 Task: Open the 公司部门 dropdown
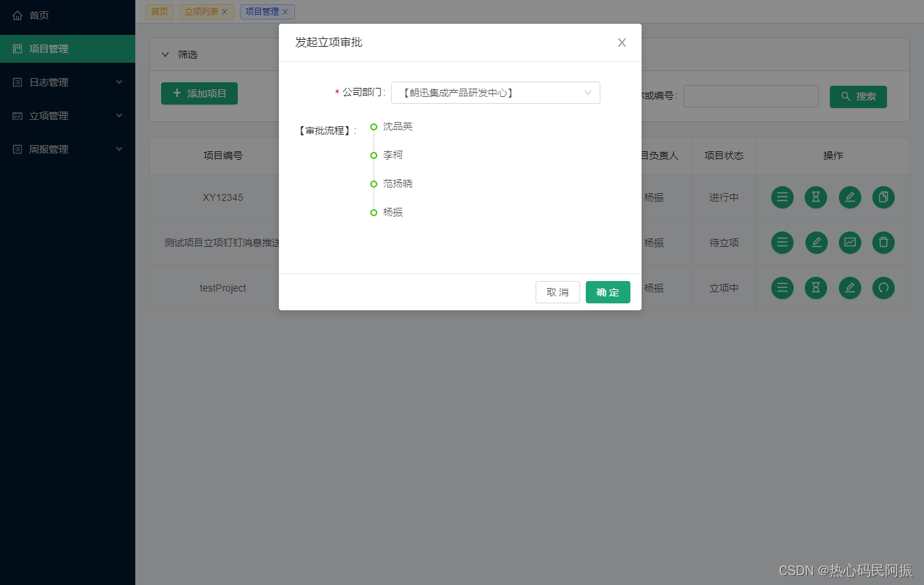pyautogui.click(x=496, y=93)
